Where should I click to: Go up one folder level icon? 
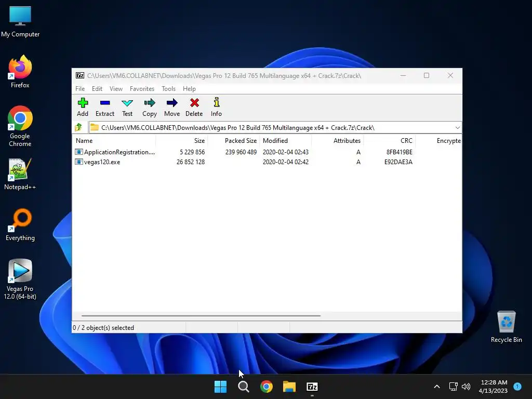[78, 127]
